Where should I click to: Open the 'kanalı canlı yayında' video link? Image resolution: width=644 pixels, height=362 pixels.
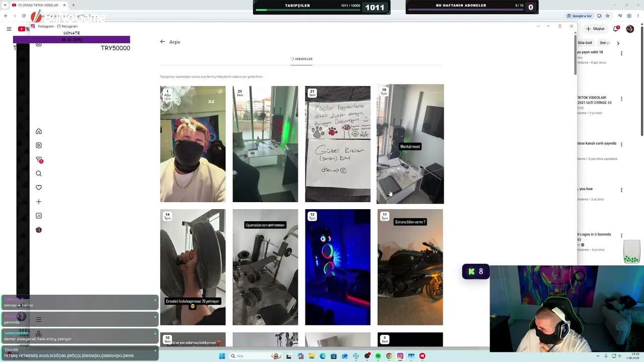coord(597,143)
